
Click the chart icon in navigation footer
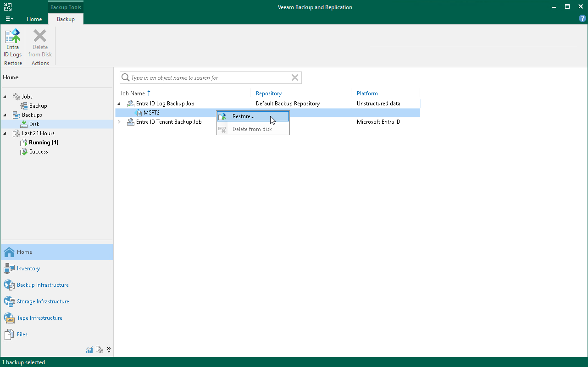pyautogui.click(x=89, y=350)
